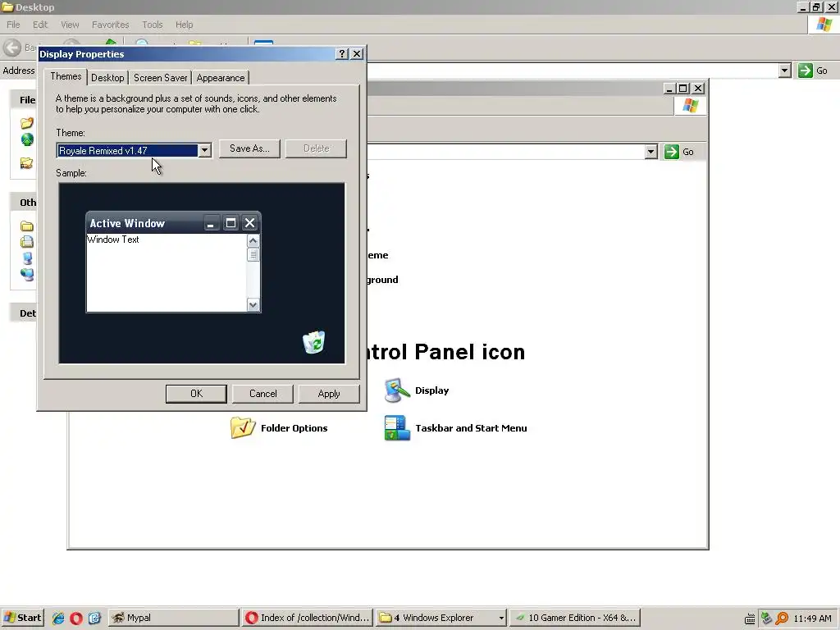Switch to the Index of /collection taskbar button
Viewport: 840px width, 630px height.
pyautogui.click(x=308, y=619)
